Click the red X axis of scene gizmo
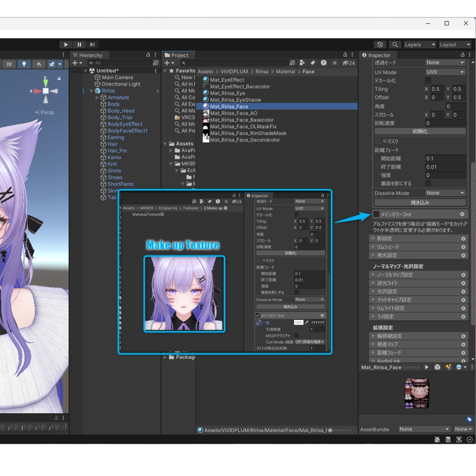The image size is (476, 476). (37, 91)
